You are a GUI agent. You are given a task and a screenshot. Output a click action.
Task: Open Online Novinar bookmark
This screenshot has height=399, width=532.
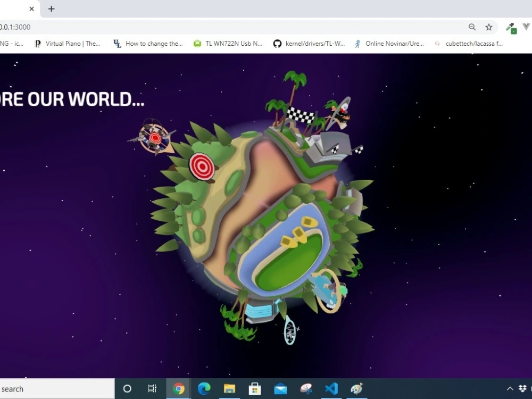click(389, 44)
